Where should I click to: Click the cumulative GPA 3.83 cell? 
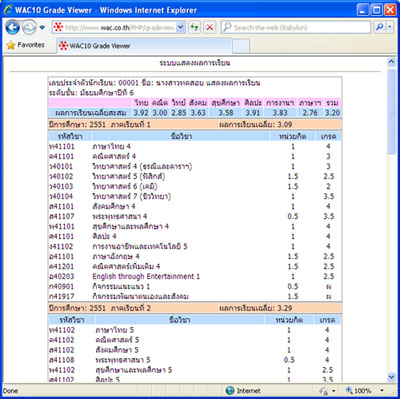280,113
